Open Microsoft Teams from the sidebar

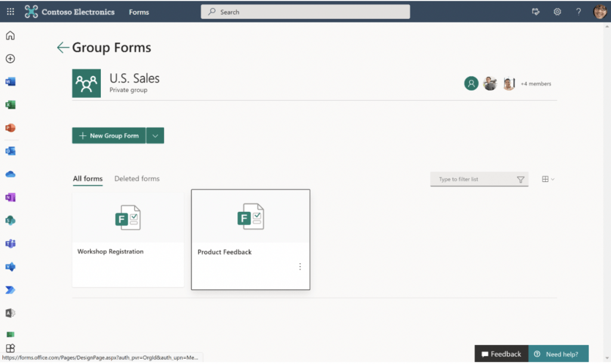coord(11,243)
